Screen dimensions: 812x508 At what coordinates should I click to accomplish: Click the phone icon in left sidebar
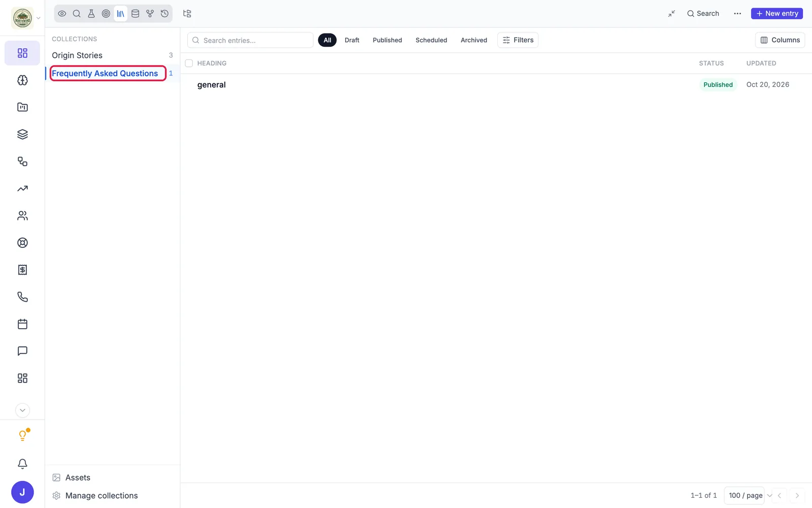tap(22, 297)
